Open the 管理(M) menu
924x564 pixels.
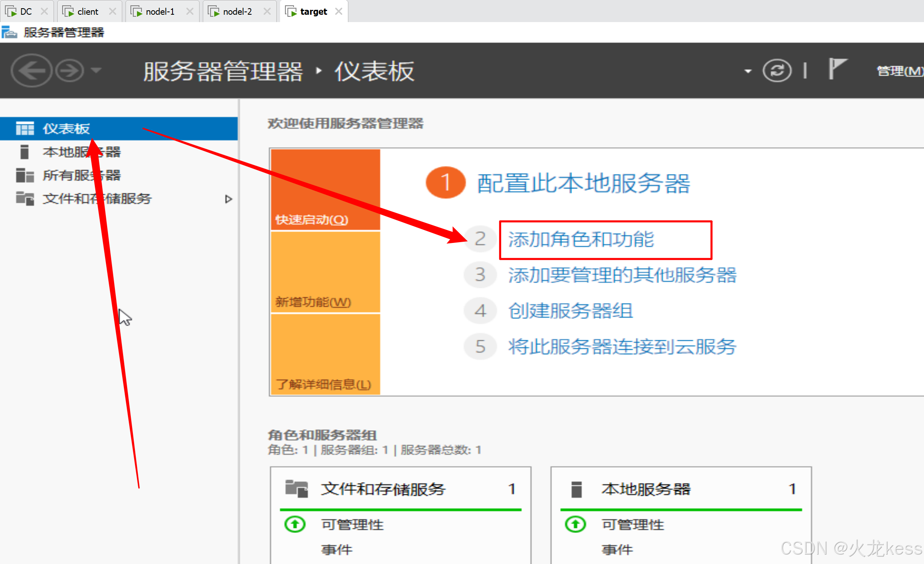(899, 71)
